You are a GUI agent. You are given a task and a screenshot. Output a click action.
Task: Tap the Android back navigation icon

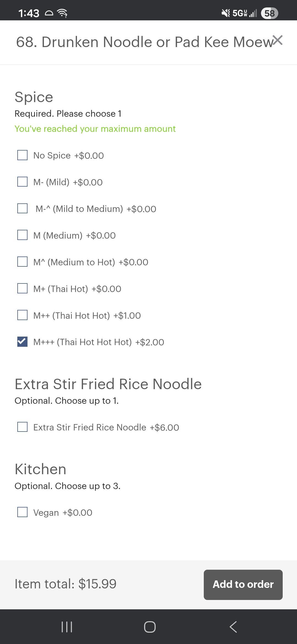(x=233, y=627)
